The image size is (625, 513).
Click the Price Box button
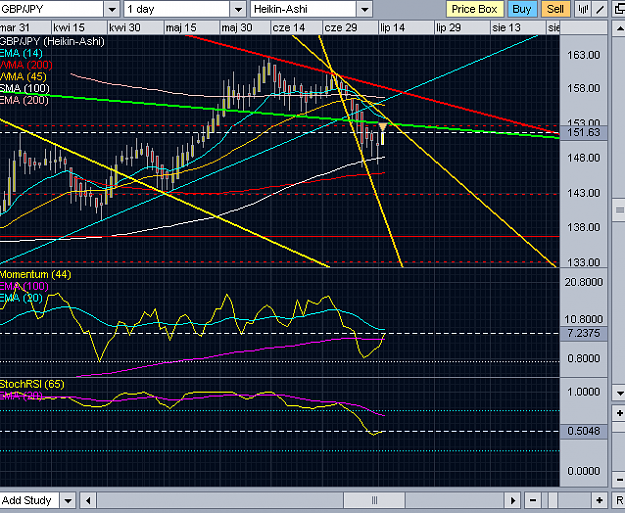tap(474, 9)
